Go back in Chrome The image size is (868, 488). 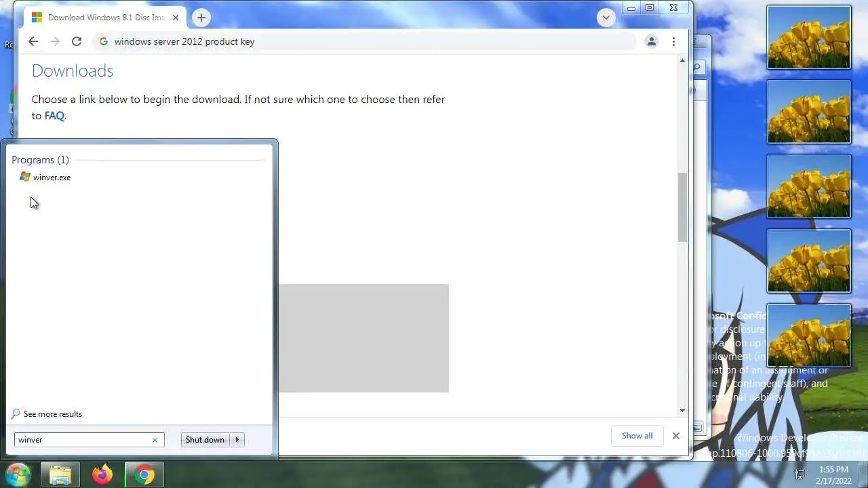tap(33, 41)
